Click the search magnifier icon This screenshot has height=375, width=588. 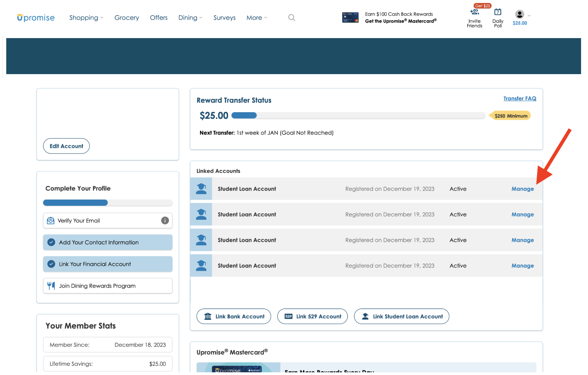[x=291, y=18]
